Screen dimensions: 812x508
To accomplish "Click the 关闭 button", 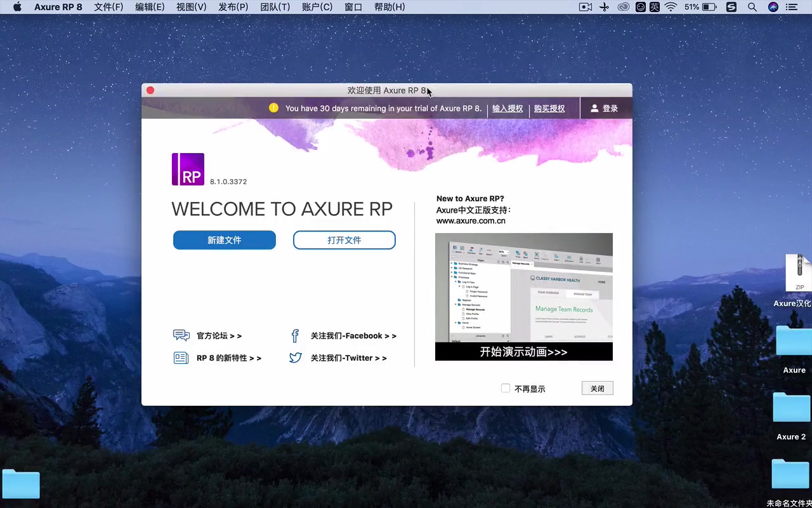I will click(x=598, y=388).
